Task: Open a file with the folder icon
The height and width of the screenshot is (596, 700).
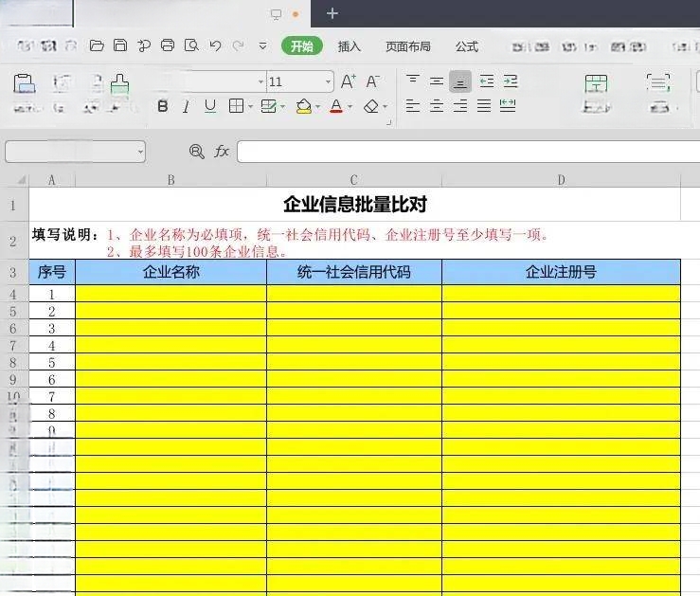Action: point(97,45)
